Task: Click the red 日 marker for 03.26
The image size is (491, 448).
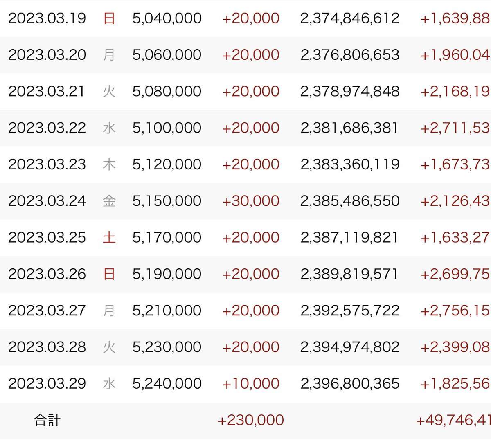Action: pos(109,274)
